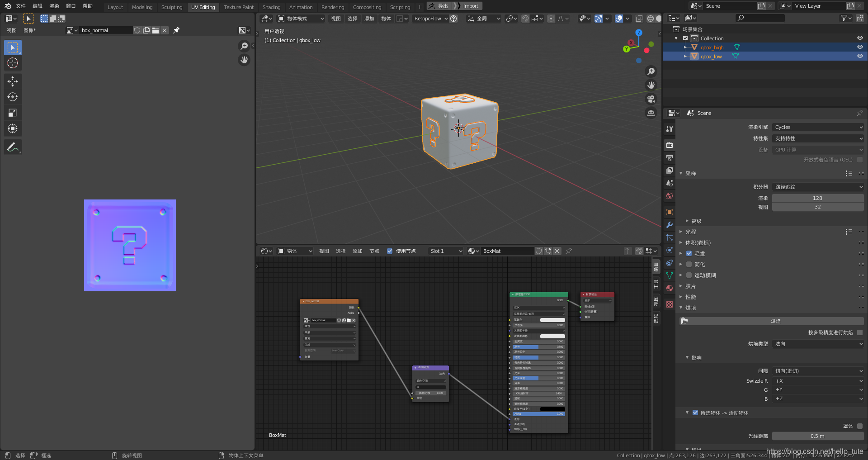
Task: Enable the 按多级精度进行烘焙 checkbox
Action: [x=860, y=332]
